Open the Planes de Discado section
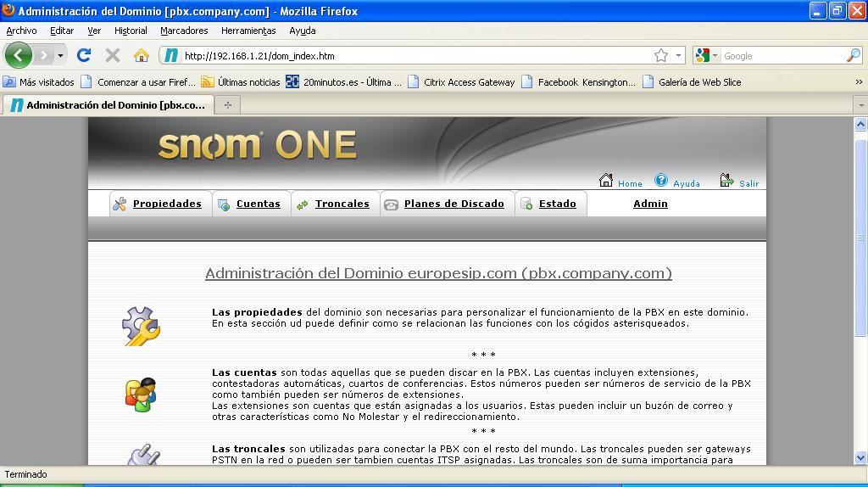868x487 pixels. click(x=453, y=204)
